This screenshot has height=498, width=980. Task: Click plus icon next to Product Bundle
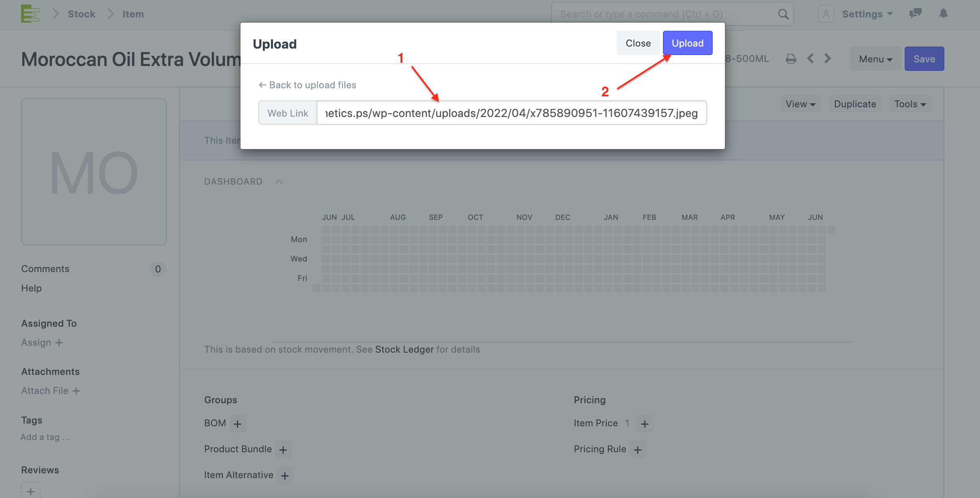(283, 450)
